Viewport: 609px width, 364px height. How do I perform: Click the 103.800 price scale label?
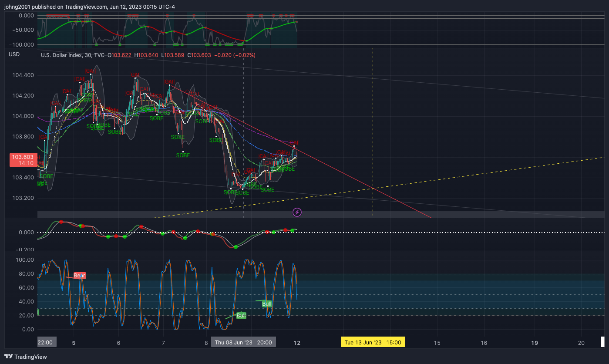(23, 137)
